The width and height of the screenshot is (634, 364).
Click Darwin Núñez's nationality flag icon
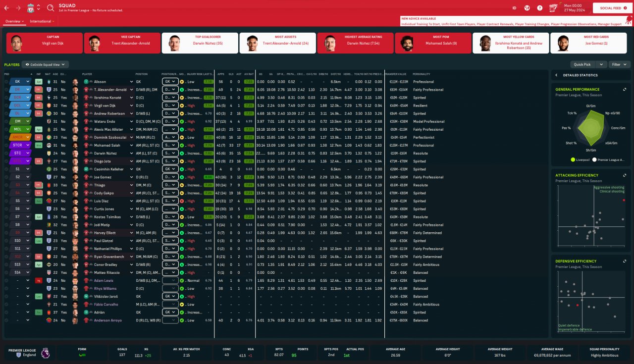click(x=49, y=153)
